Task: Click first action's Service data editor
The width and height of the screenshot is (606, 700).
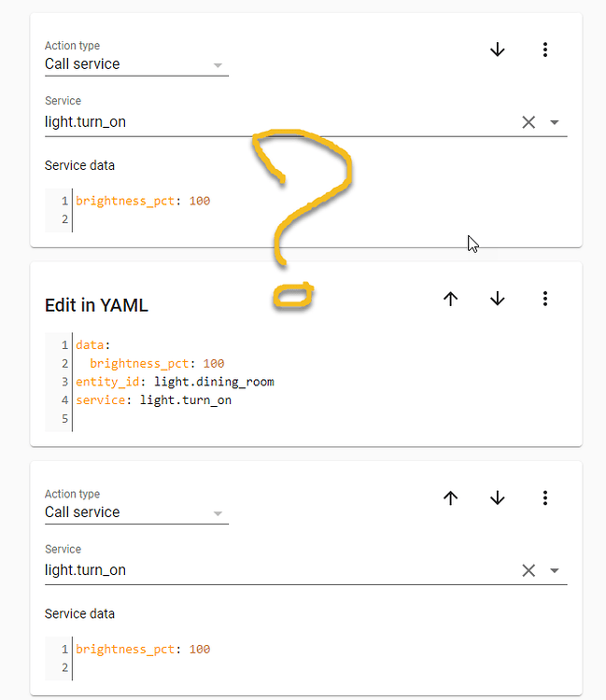Action: (306, 210)
